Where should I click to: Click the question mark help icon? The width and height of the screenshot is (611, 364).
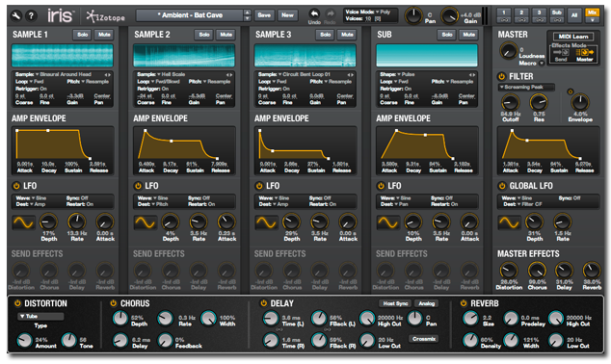(31, 15)
